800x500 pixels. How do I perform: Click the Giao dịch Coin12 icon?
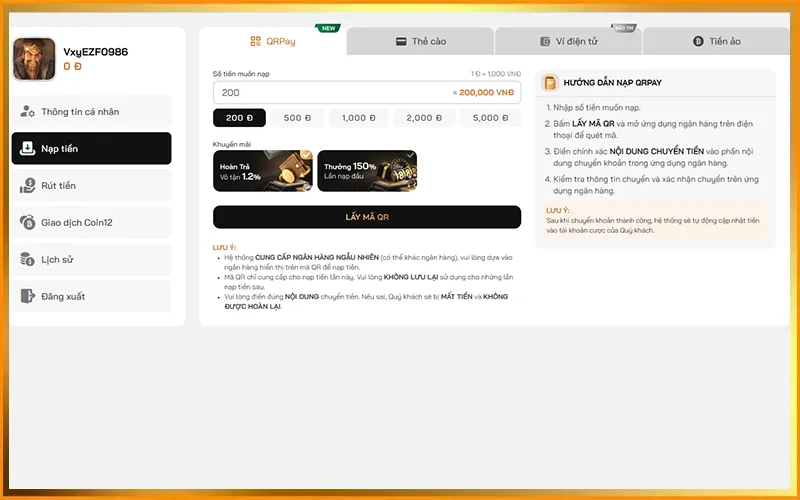(x=27, y=222)
